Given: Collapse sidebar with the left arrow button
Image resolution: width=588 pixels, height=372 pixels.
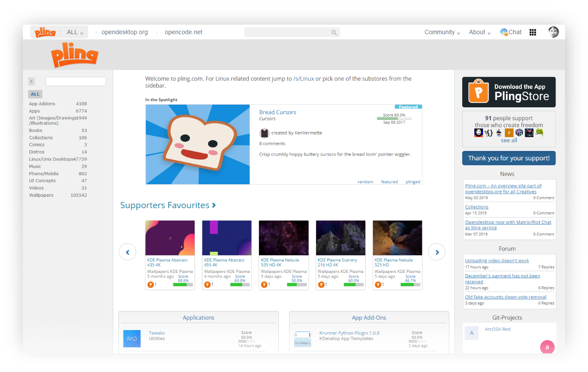Looking at the screenshot, I should pos(32,81).
